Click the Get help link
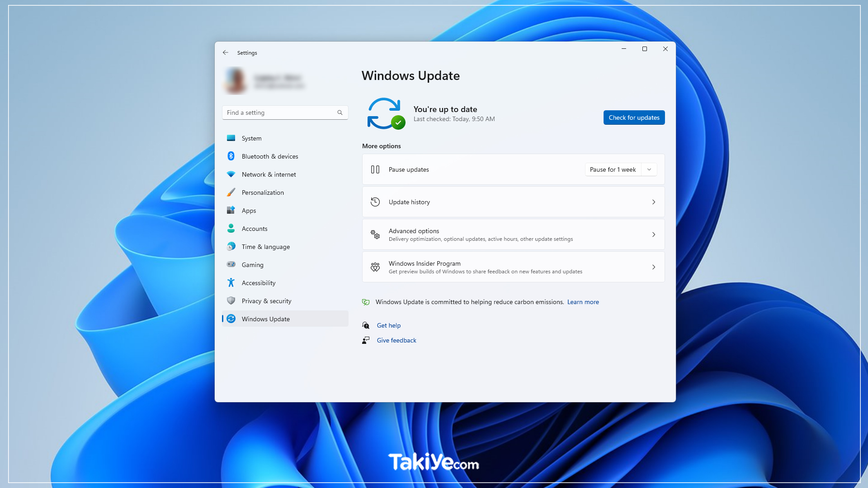This screenshot has width=868, height=488. coord(389,325)
